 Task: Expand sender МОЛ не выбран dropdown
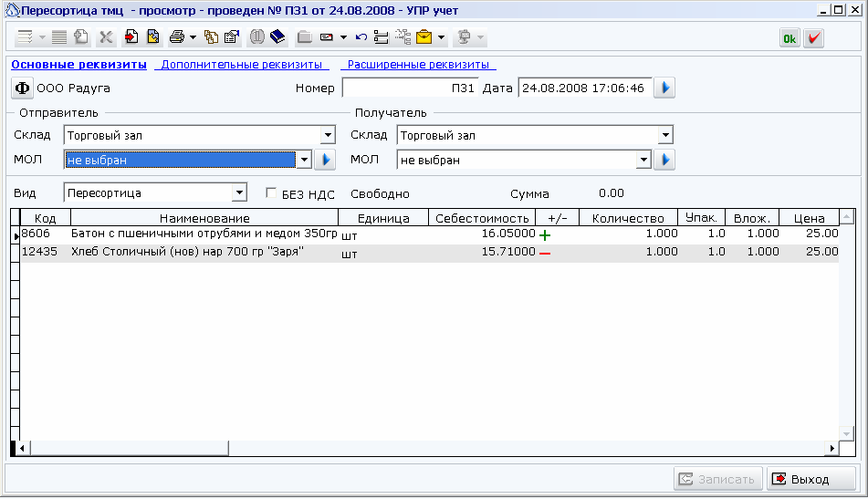[x=304, y=160]
